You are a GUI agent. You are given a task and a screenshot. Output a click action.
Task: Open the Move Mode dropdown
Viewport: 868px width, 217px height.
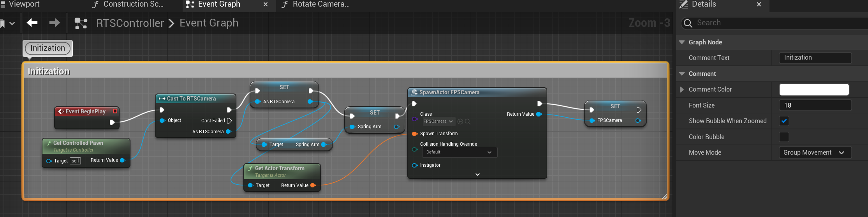click(814, 153)
